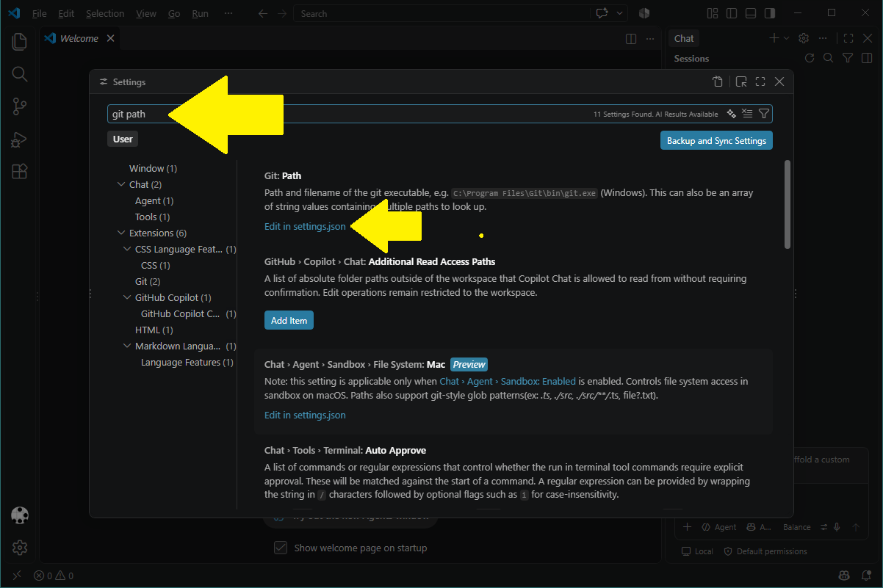Filter the chat Sessions list
The image size is (883, 588).
pos(847,58)
